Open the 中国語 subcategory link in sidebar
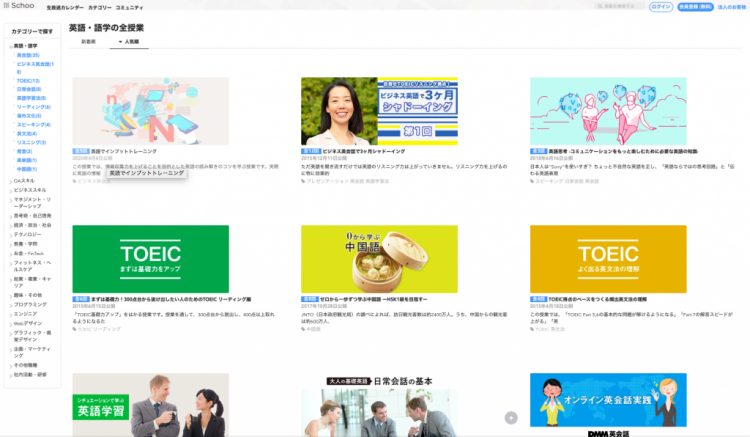Image resolution: width=750 pixels, height=437 pixels. coord(26,169)
